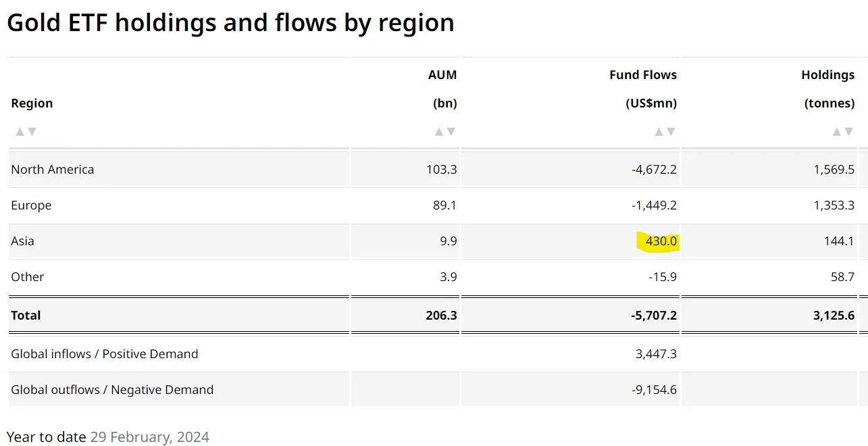Click the Region column header
Screen dimensions: 868x446
(32, 103)
